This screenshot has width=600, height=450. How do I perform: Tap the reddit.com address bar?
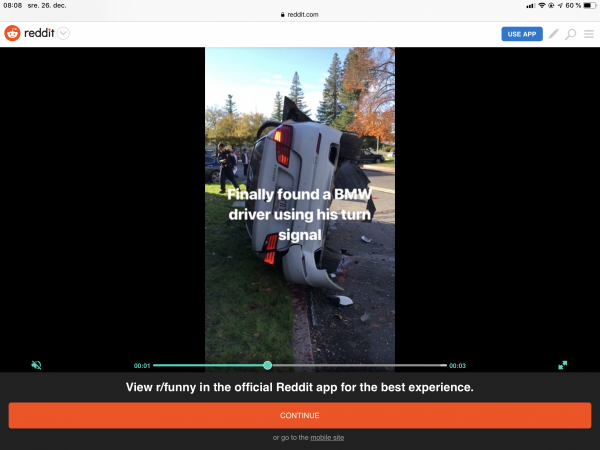pos(300,15)
